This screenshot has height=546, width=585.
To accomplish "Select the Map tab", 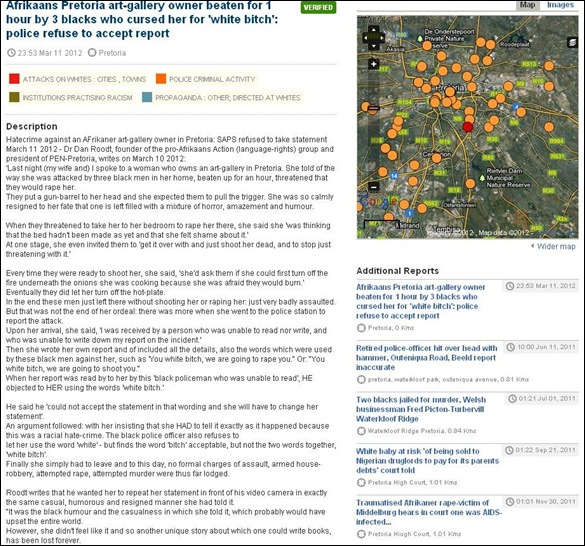I will point(528,5).
